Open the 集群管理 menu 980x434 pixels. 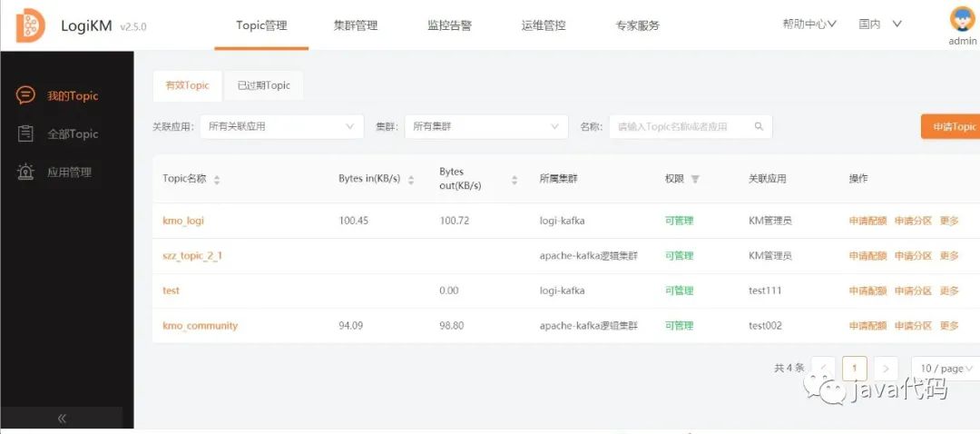point(356,25)
